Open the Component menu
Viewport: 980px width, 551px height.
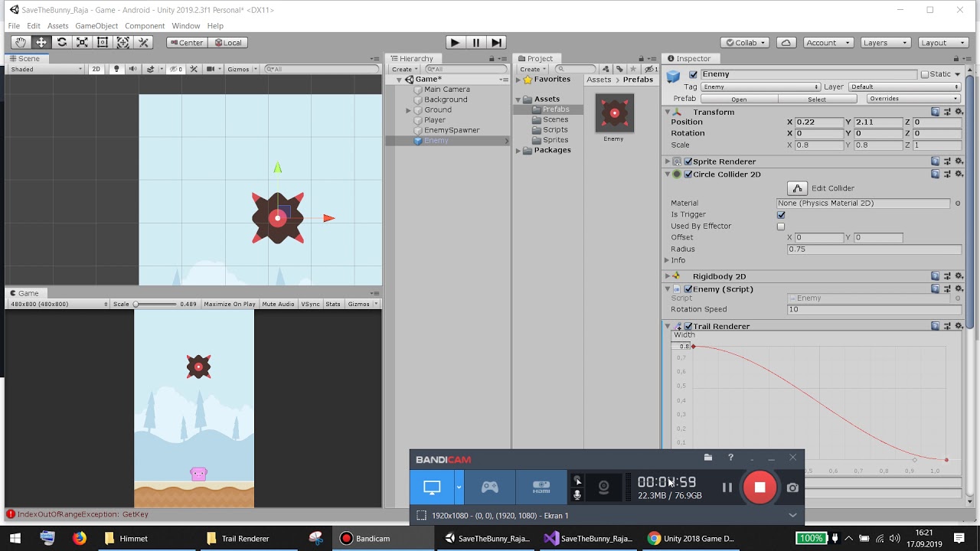point(145,26)
